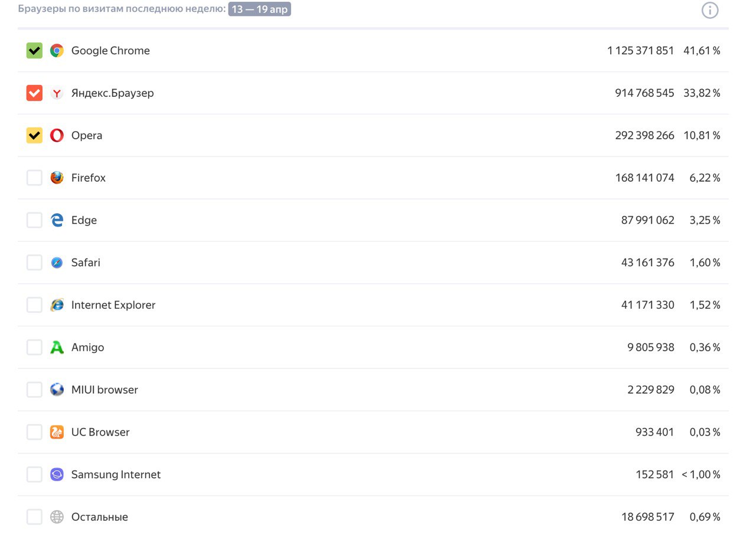Viewport: 756px width, 536px height.
Task: Click the Firefox browser icon
Action: (57, 178)
